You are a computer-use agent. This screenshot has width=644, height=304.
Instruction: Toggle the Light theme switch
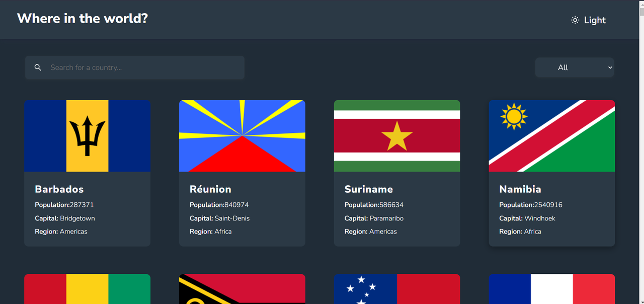coord(588,20)
